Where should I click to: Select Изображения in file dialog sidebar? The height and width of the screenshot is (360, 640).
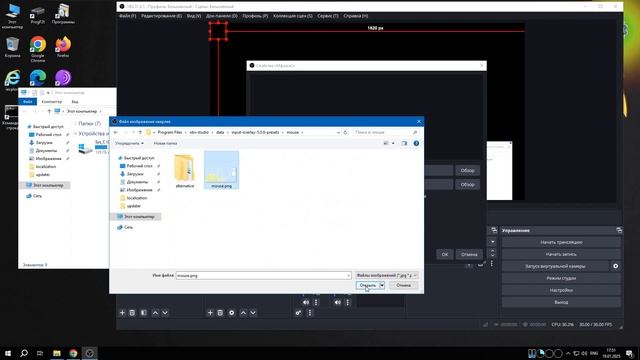[x=139, y=190]
